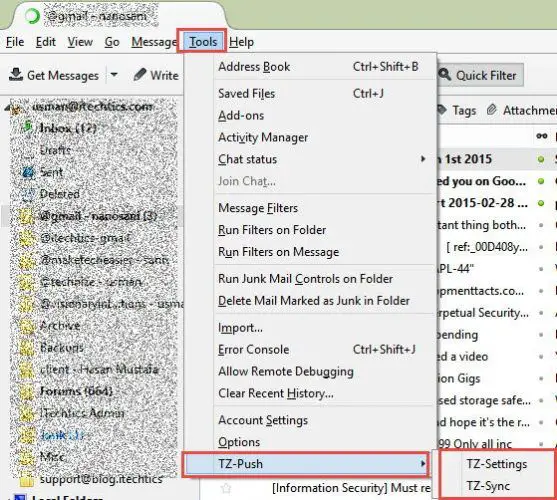
Task: Expand the Get Messages dropdown arrow
Action: [114, 75]
